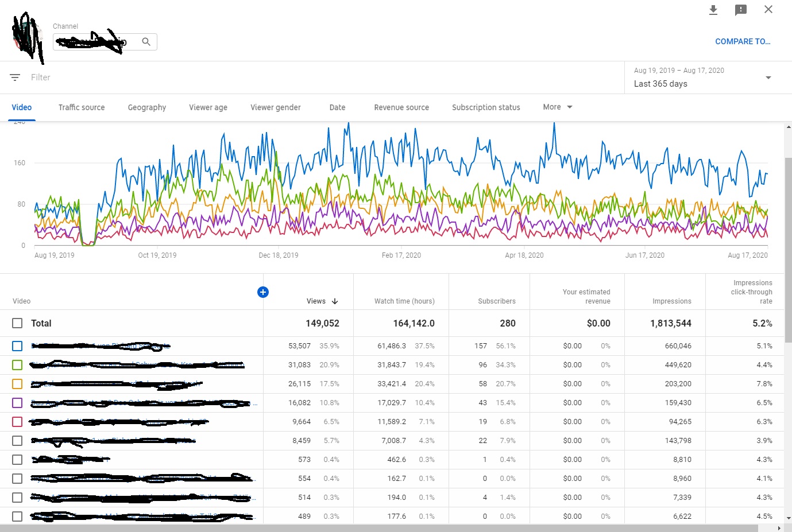Click the Views sort arrow
Image resolution: width=792 pixels, height=532 pixels.
click(x=335, y=301)
